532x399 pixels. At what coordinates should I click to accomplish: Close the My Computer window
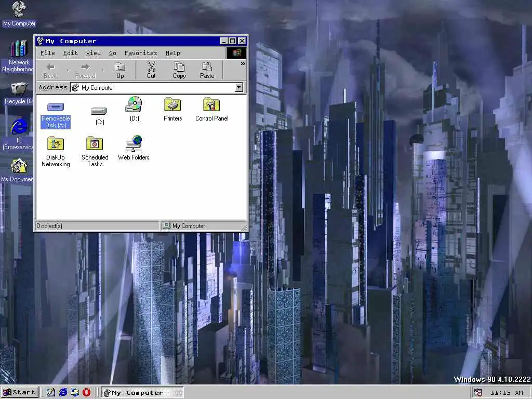242,41
